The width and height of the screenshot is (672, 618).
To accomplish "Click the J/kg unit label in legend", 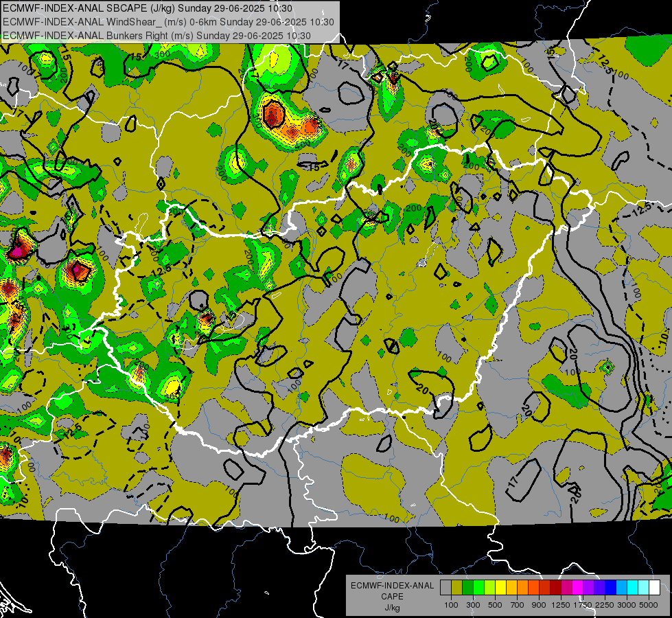I will [393, 608].
